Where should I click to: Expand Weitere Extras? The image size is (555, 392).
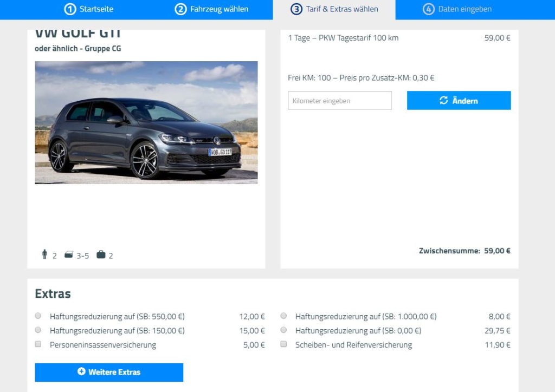[x=109, y=372]
